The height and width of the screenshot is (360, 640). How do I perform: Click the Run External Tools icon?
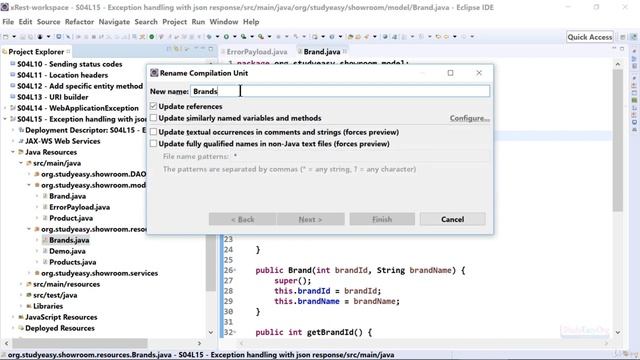[261, 37]
